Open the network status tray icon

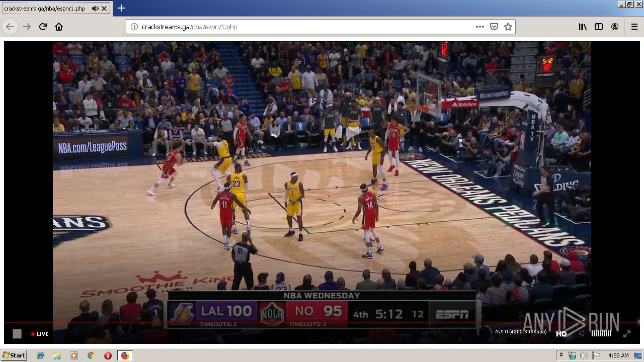coord(572,355)
